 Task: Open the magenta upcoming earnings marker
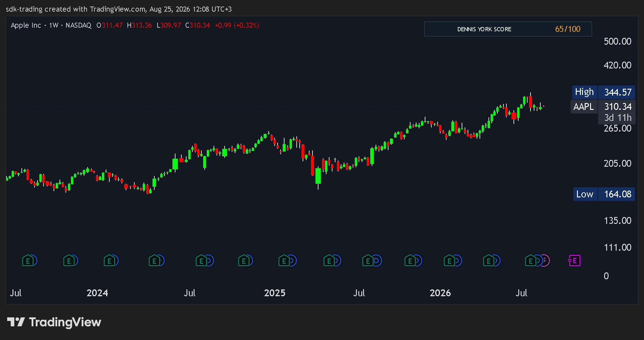pos(574,261)
